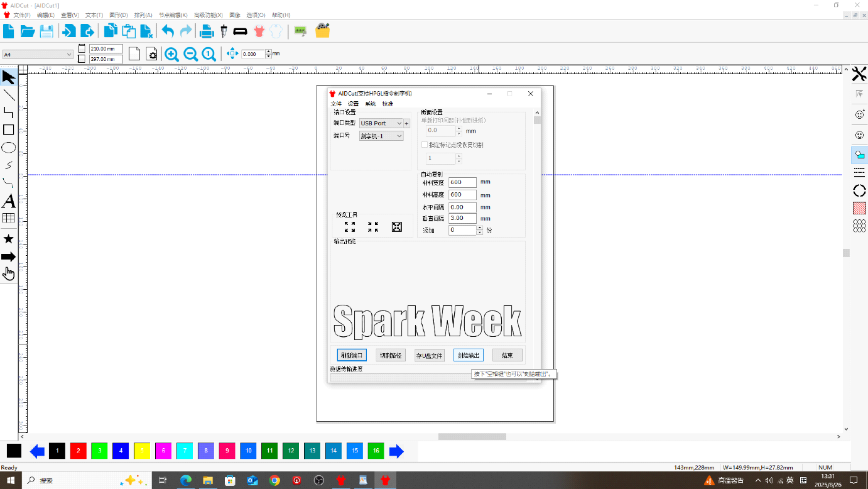Open the 高级功能(X) menu
This screenshot has width=868, height=489.
pos(209,14)
